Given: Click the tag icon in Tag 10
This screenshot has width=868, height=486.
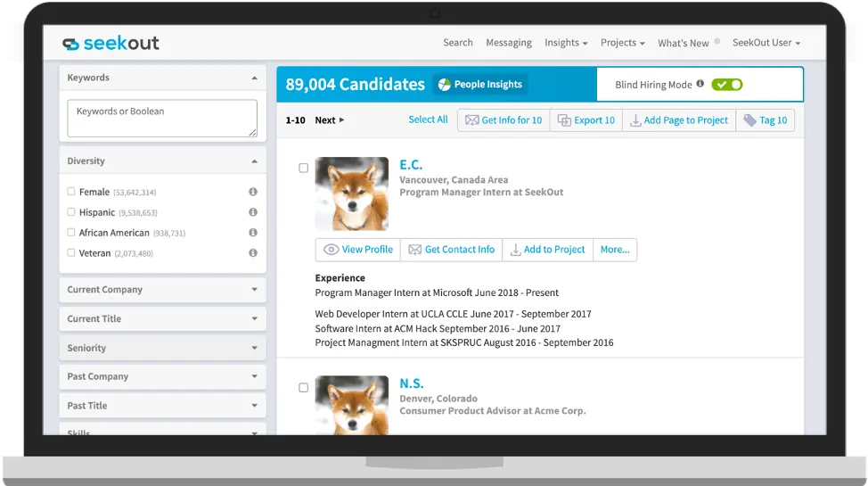Looking at the screenshot, I should pos(750,120).
